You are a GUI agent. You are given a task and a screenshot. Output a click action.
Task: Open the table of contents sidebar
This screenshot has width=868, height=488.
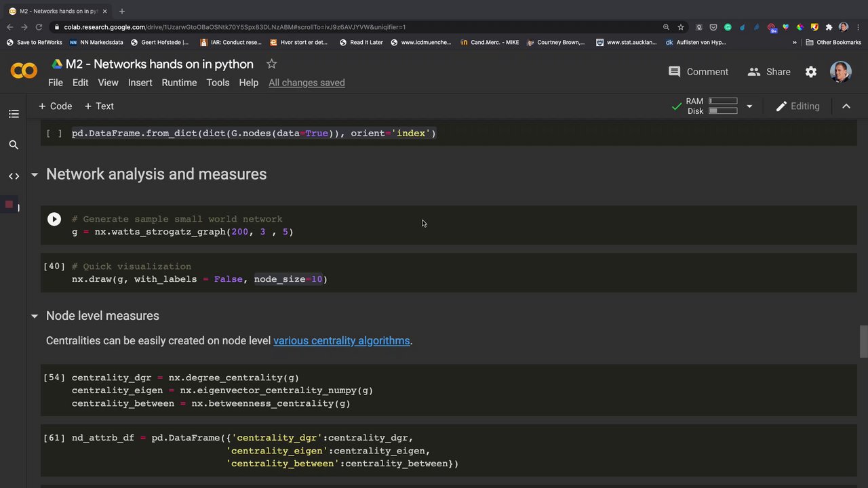[x=14, y=114]
